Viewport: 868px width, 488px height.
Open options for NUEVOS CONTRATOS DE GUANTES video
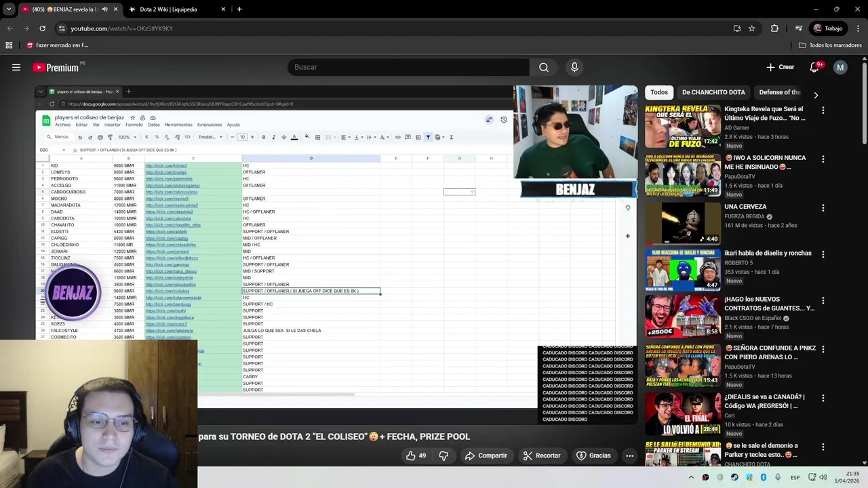pyautogui.click(x=823, y=300)
